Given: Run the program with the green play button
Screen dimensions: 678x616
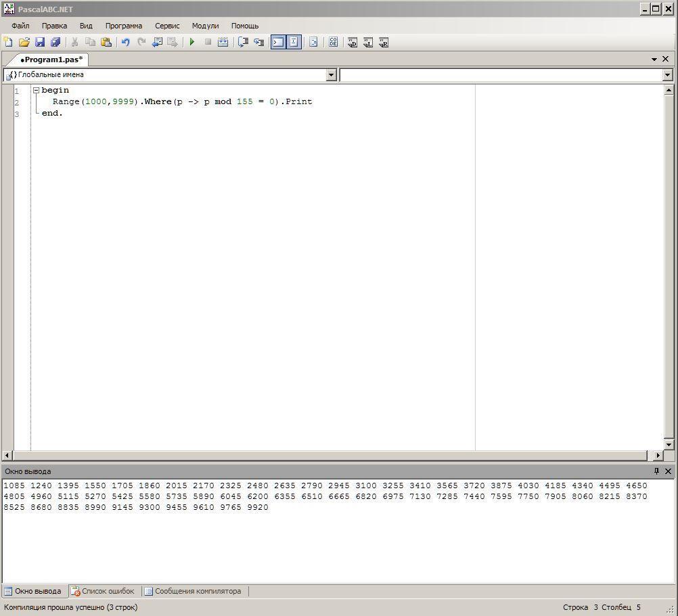Looking at the screenshot, I should pyautogui.click(x=192, y=42).
